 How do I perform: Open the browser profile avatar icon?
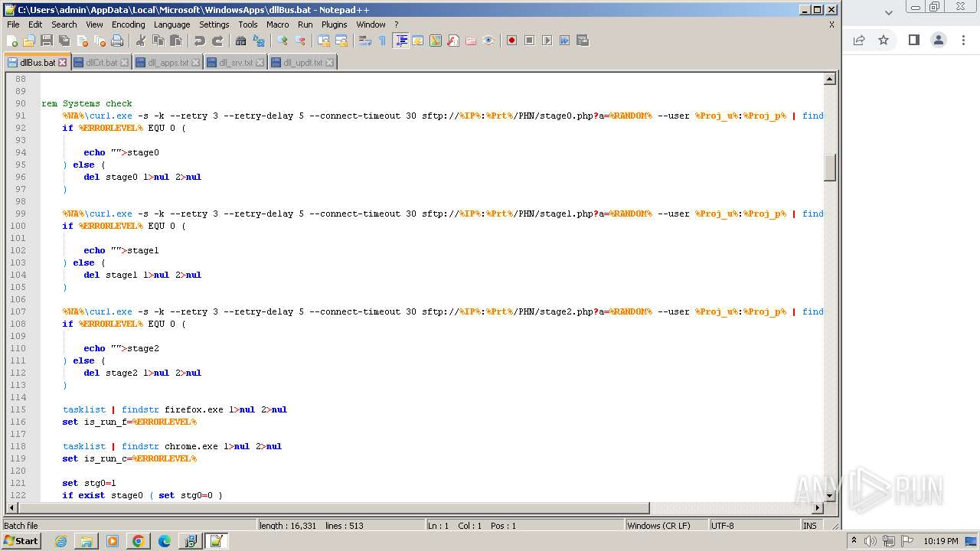pos(939,40)
